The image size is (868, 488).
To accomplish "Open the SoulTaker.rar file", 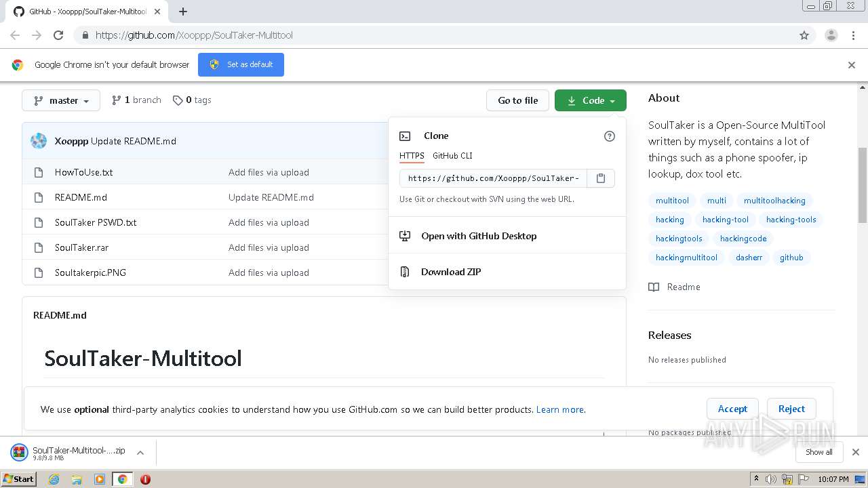I will coord(81,247).
